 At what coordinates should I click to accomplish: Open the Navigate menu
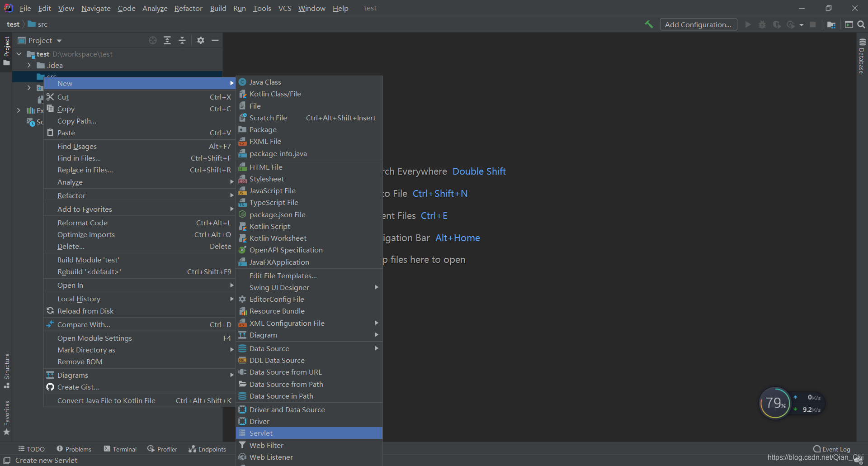(96, 8)
